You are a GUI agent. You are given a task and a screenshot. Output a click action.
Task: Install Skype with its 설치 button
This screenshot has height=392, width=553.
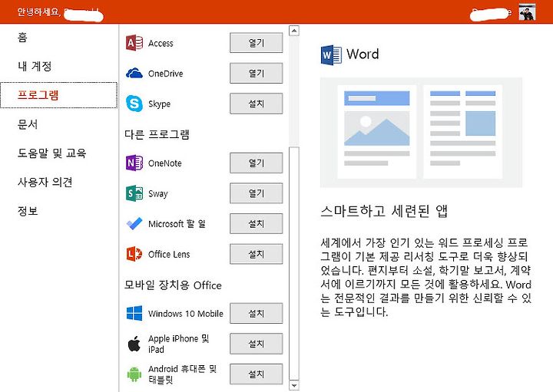256,104
